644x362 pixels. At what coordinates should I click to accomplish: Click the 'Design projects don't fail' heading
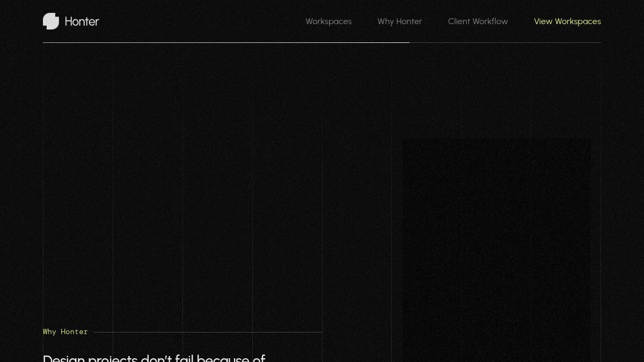154,358
